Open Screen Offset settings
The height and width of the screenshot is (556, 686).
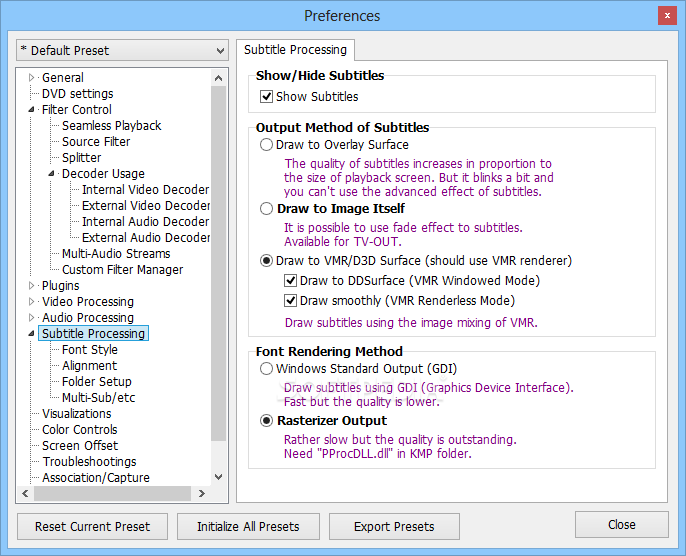coord(80,445)
